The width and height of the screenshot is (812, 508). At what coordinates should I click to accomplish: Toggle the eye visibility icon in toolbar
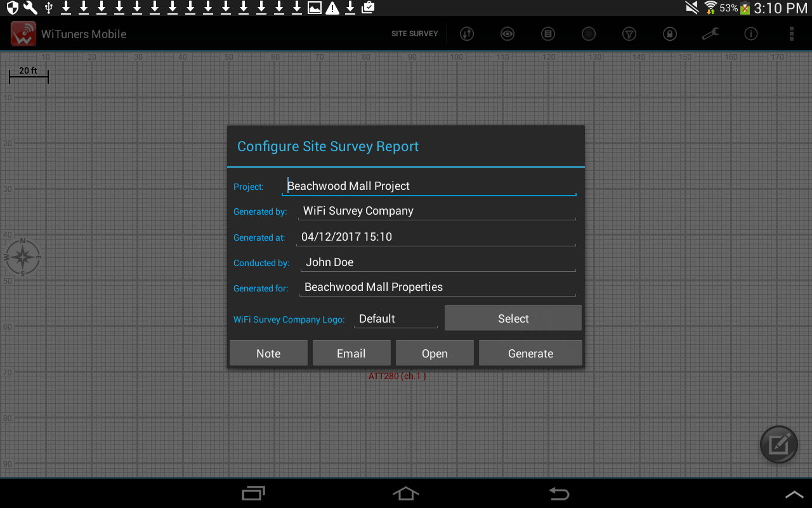[x=507, y=34]
